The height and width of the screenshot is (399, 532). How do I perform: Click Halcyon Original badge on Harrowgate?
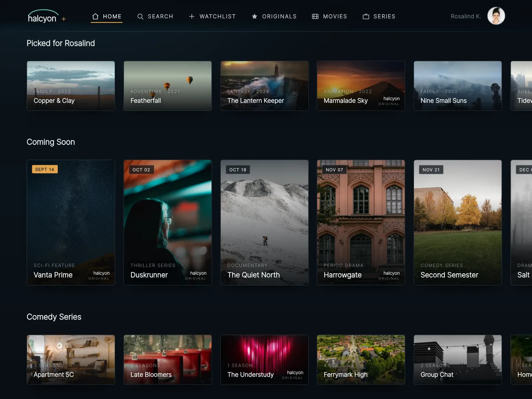pyautogui.click(x=389, y=275)
